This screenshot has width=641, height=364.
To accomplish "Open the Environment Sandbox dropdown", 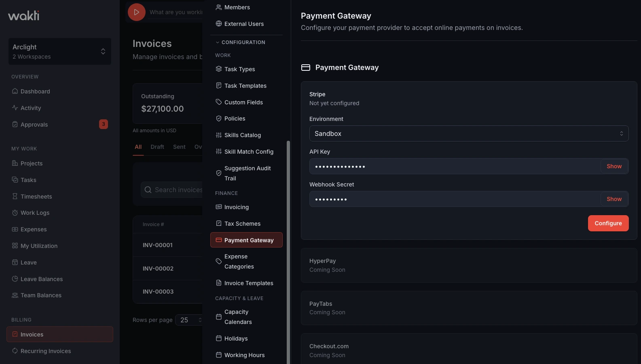I will tap(469, 133).
